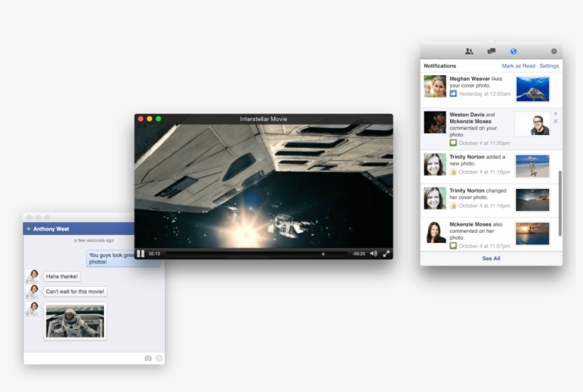The width and height of the screenshot is (583, 392).
Task: Open the friend requests icon in popup
Action: click(469, 51)
